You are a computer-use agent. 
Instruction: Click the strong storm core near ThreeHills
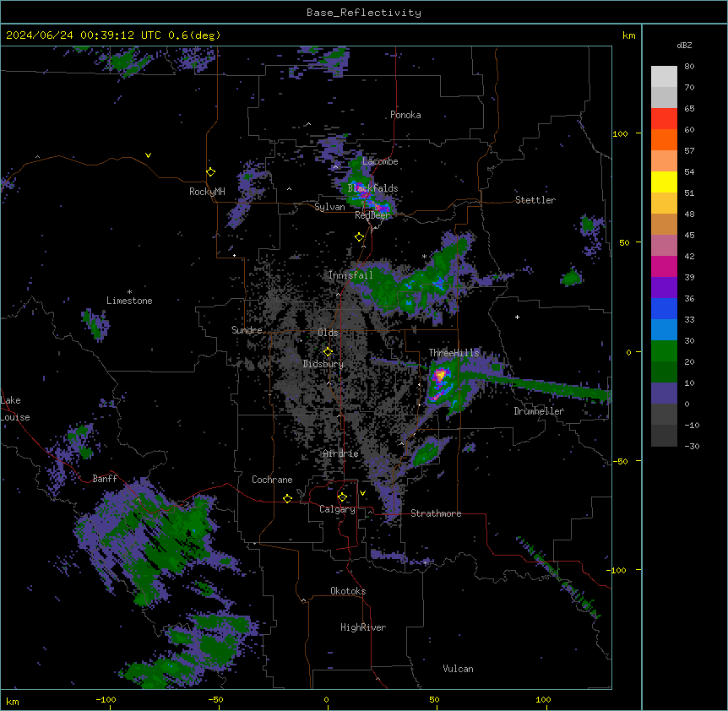coord(440,375)
